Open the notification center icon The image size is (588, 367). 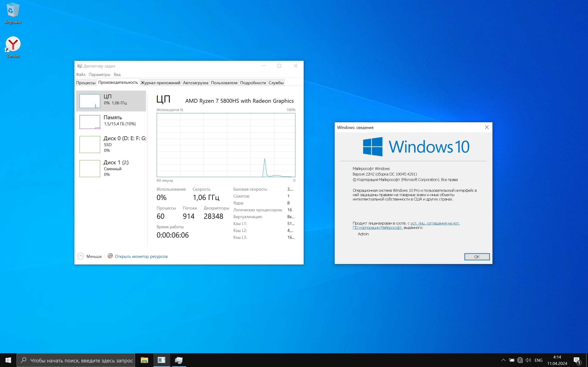tap(577, 360)
